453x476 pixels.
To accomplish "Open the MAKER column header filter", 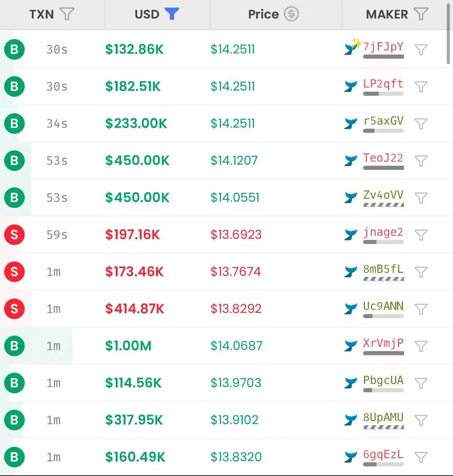I will coord(421,14).
